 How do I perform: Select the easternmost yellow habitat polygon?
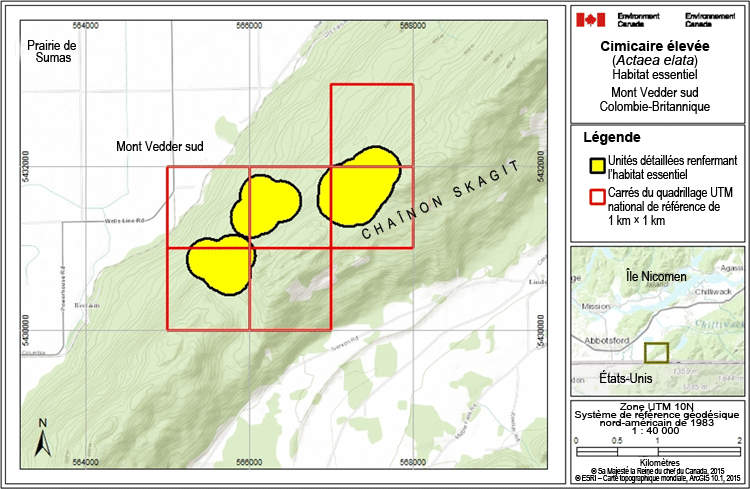click(x=362, y=187)
